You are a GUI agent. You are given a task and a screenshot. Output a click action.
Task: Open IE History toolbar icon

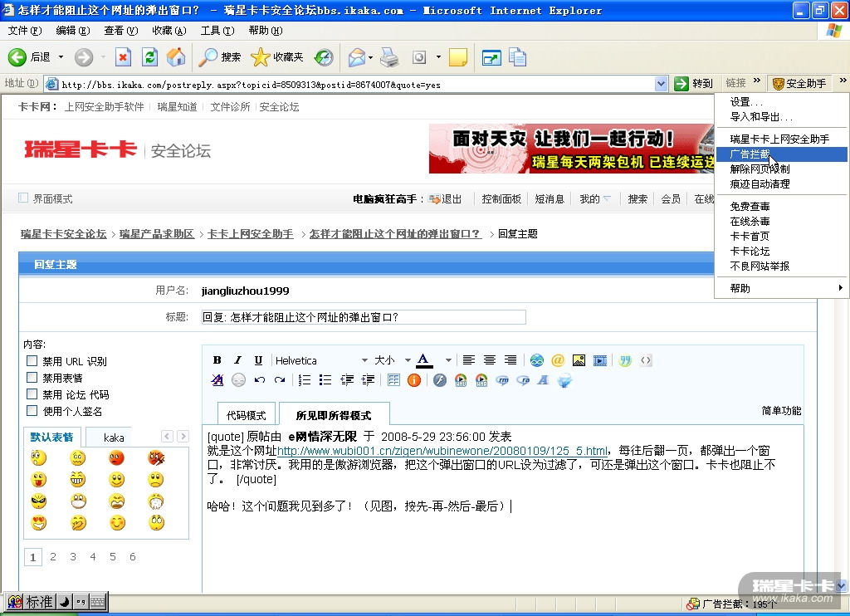325,57
